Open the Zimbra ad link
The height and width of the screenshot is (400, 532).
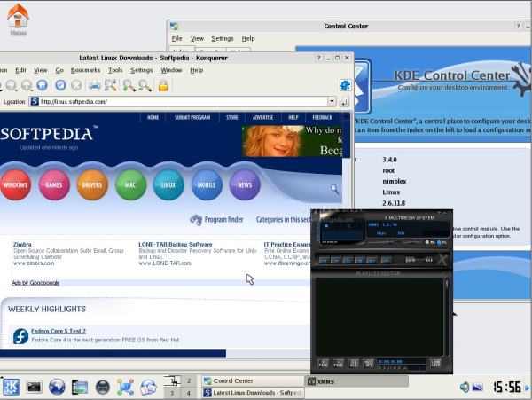click(22, 244)
